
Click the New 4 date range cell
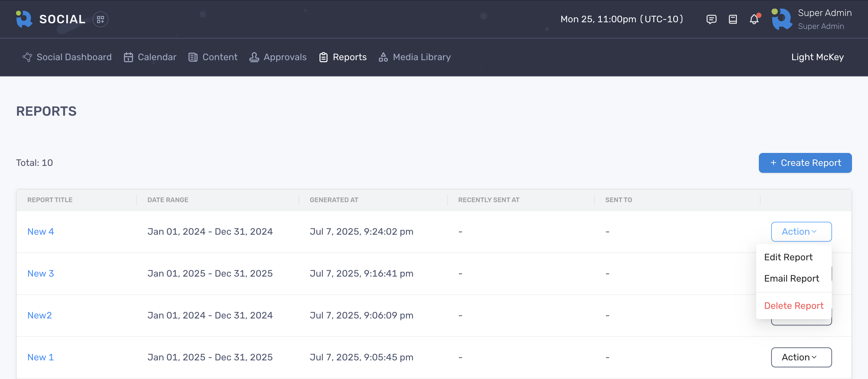(210, 232)
